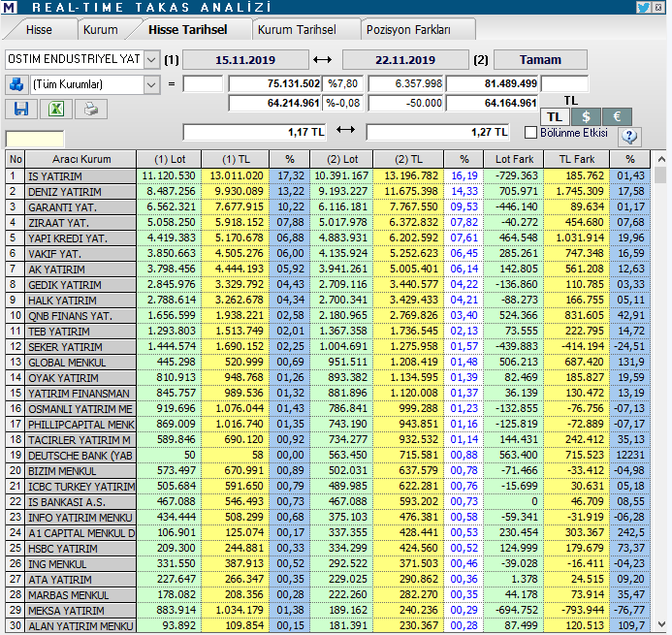Click scrollbar down arrow
This screenshot has height=635, width=672.
[661, 624]
